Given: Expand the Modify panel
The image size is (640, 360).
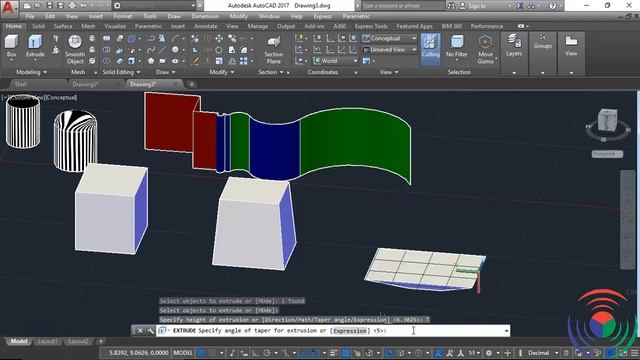Looking at the screenshot, I should 222,72.
